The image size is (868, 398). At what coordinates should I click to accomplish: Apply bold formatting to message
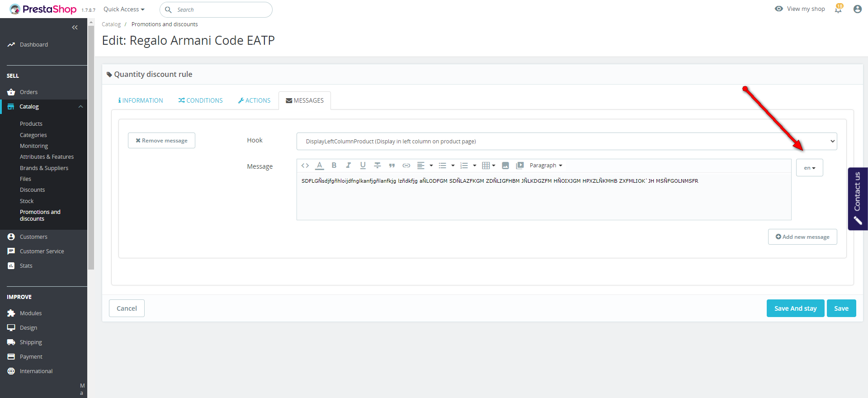[x=334, y=166]
